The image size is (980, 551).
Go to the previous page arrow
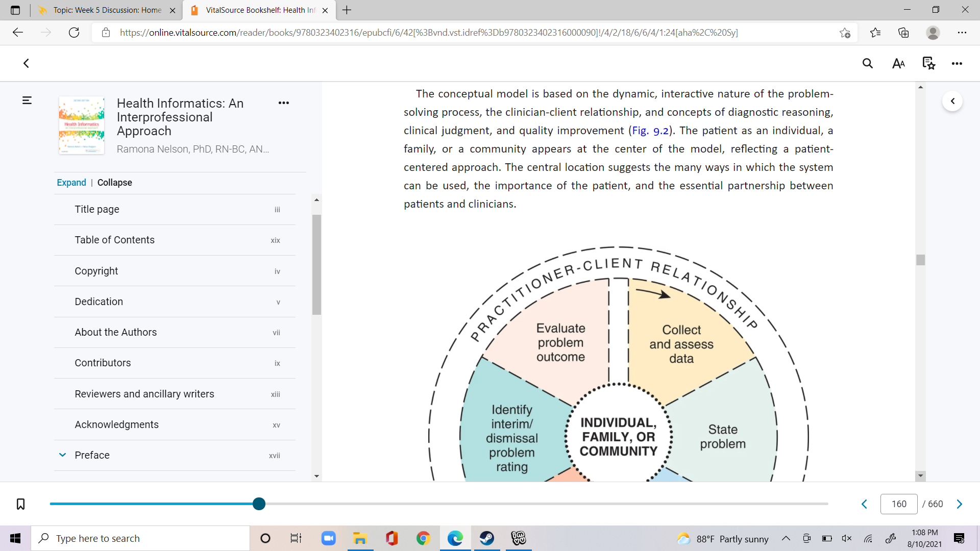(864, 504)
